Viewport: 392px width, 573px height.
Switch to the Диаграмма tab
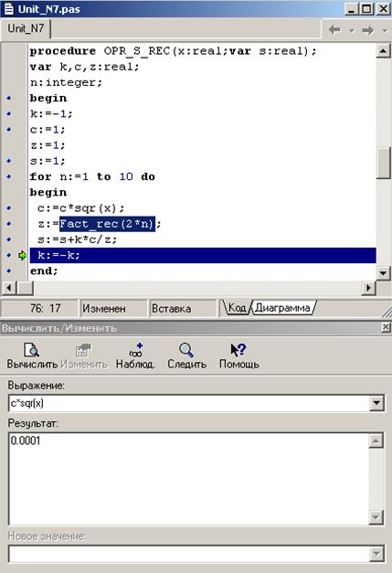point(282,308)
